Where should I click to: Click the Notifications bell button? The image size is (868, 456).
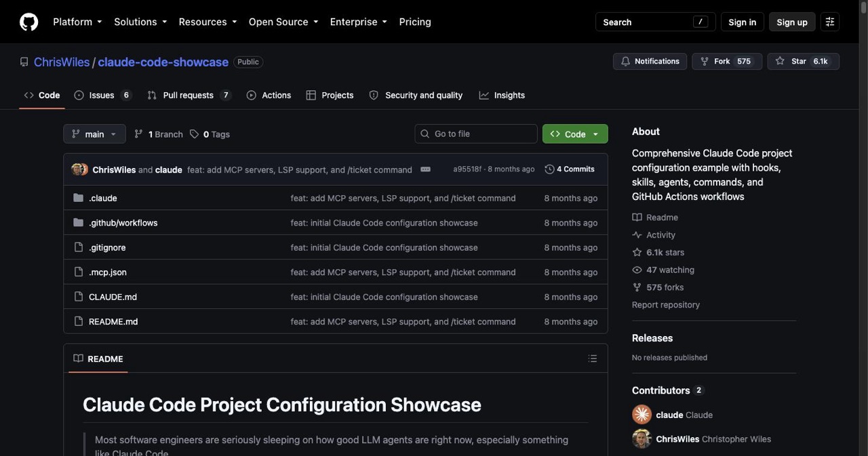[650, 61]
